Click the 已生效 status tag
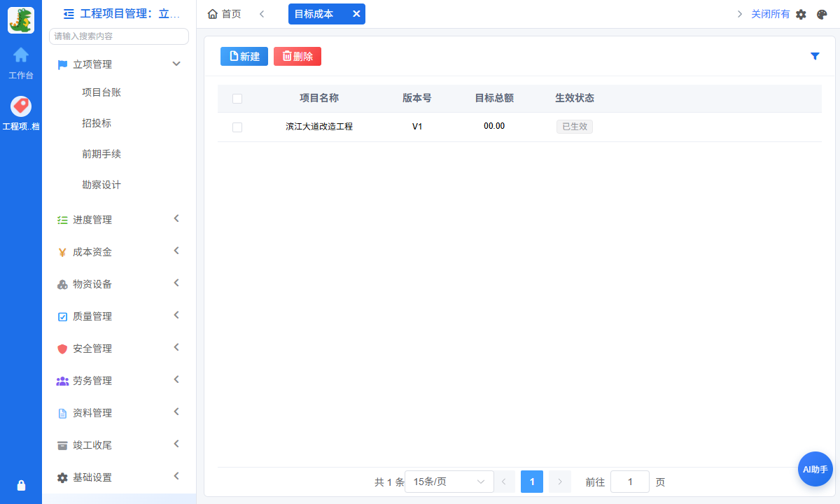The image size is (840, 504). tap(575, 127)
